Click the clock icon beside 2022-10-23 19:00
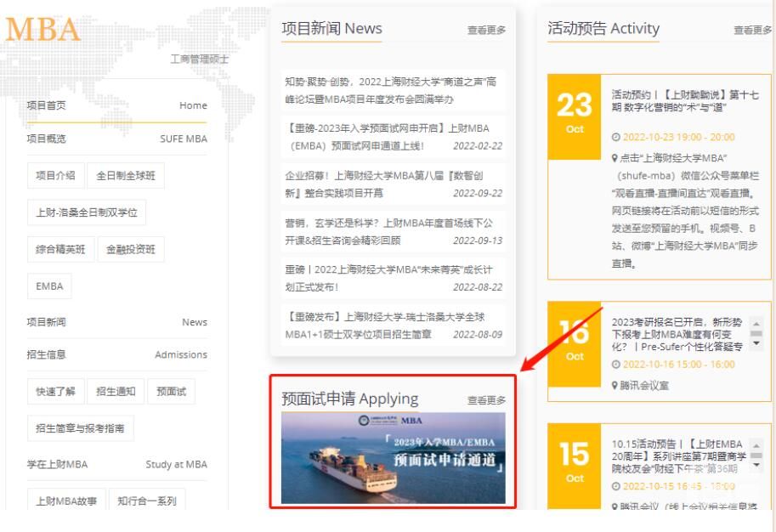Screen dimensions: 776x532 point(615,137)
